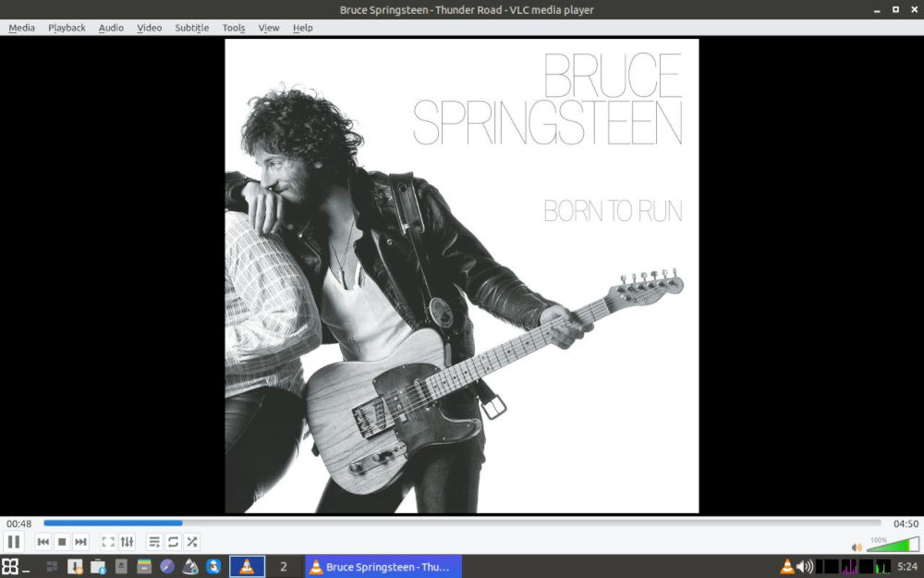Open extended settings and effects
Viewport: 924px width, 578px height.
click(128, 542)
